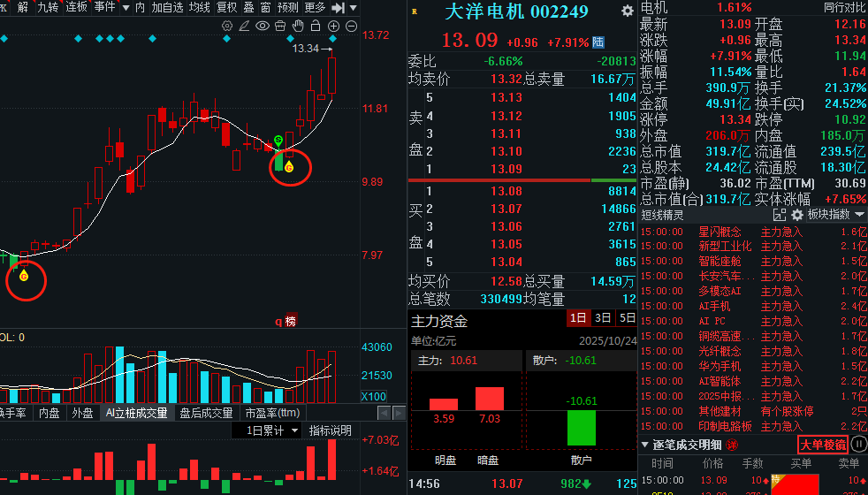Select the 5日 main funds tab
This screenshot has height=495, width=868.
(x=627, y=318)
